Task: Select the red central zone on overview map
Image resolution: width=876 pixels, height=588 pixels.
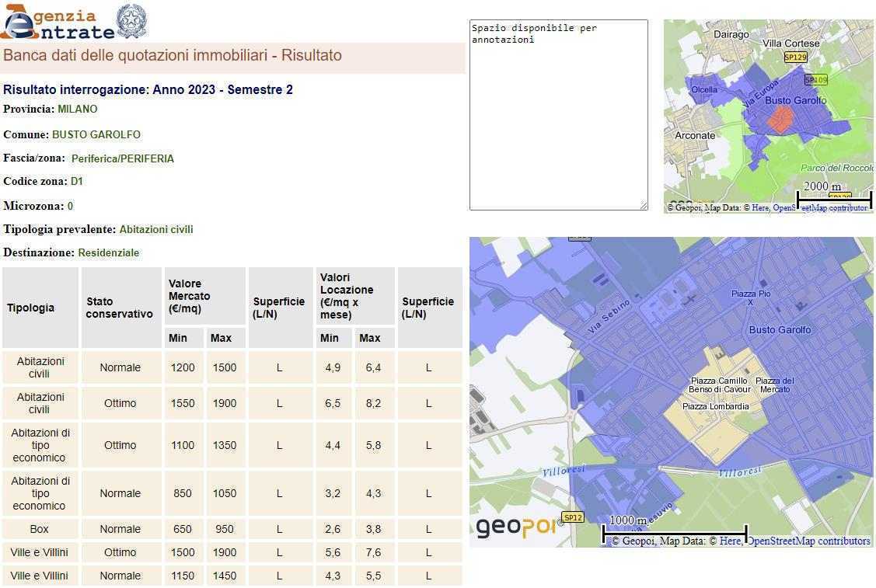Action: (x=780, y=119)
